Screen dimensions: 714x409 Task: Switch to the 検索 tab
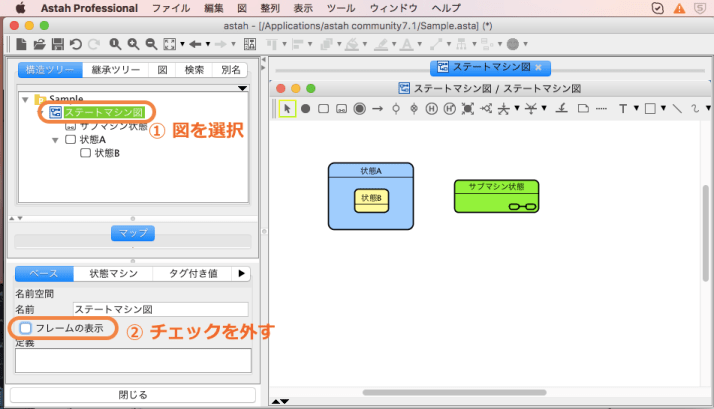(194, 70)
